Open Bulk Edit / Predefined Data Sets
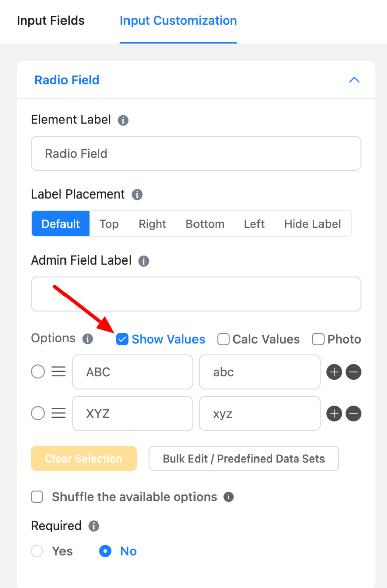The width and height of the screenshot is (387, 588). [x=243, y=459]
